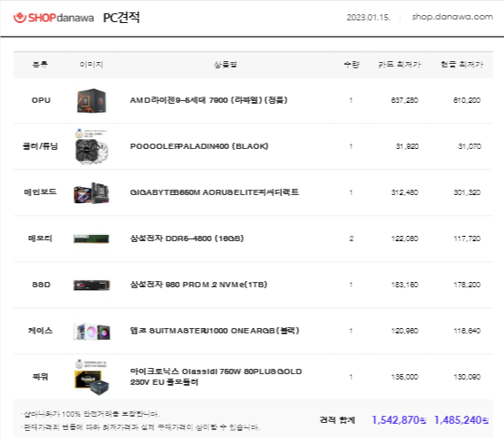
Task: Select the GIGABYTE B650M AORUS ELITE name
Action: coord(215,192)
